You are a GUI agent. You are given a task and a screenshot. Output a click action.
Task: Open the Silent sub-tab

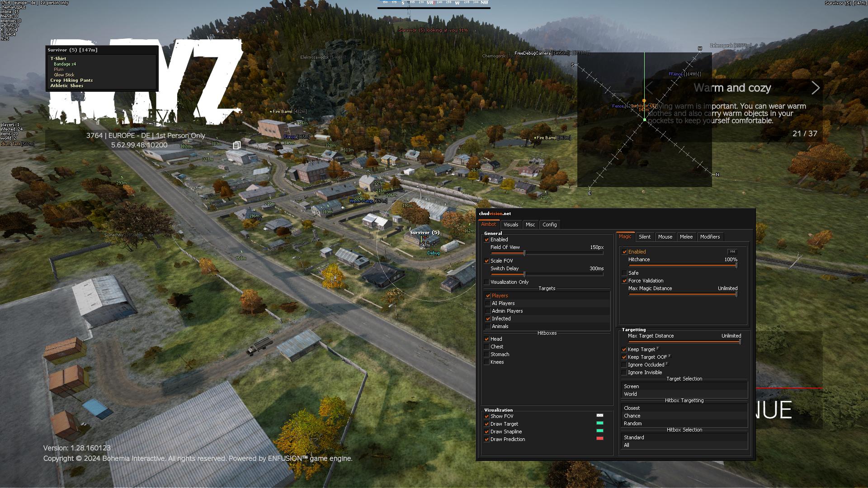click(x=644, y=237)
